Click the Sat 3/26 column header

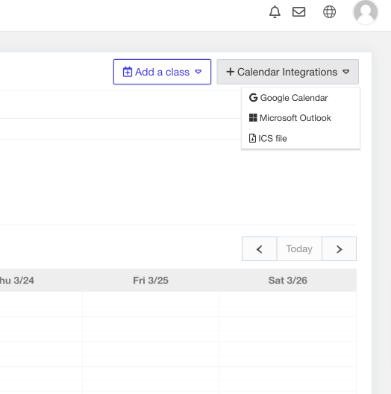pyautogui.click(x=288, y=281)
